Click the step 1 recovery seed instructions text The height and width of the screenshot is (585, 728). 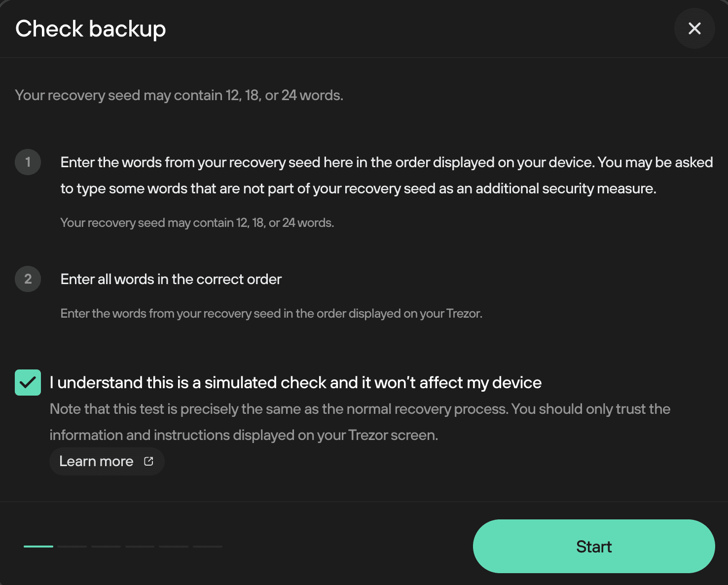(387, 175)
